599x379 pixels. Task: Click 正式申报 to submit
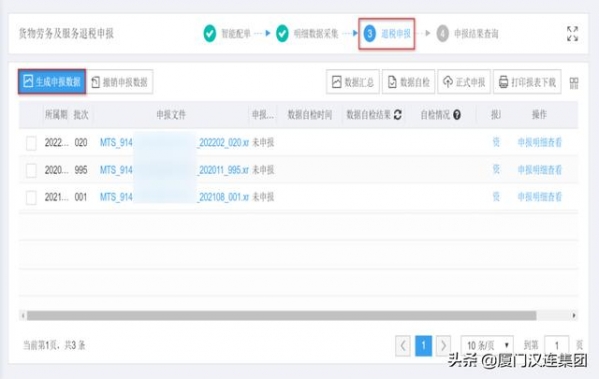[464, 82]
